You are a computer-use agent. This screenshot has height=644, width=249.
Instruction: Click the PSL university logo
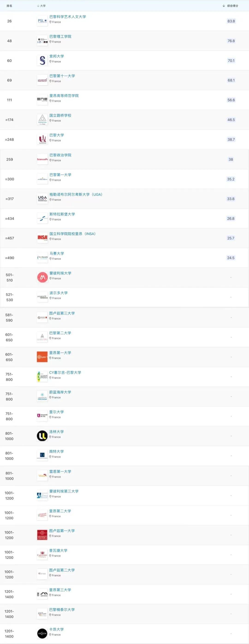point(42,21)
